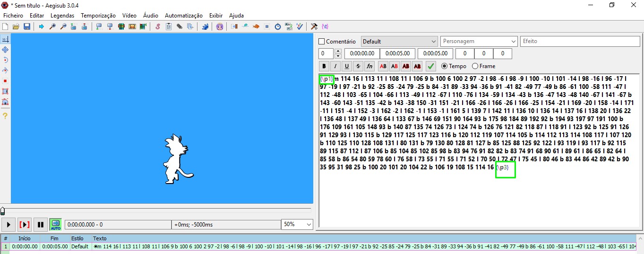Screen dimensions: 644x254
Task: Click the Efeito input field
Action: pos(580,42)
